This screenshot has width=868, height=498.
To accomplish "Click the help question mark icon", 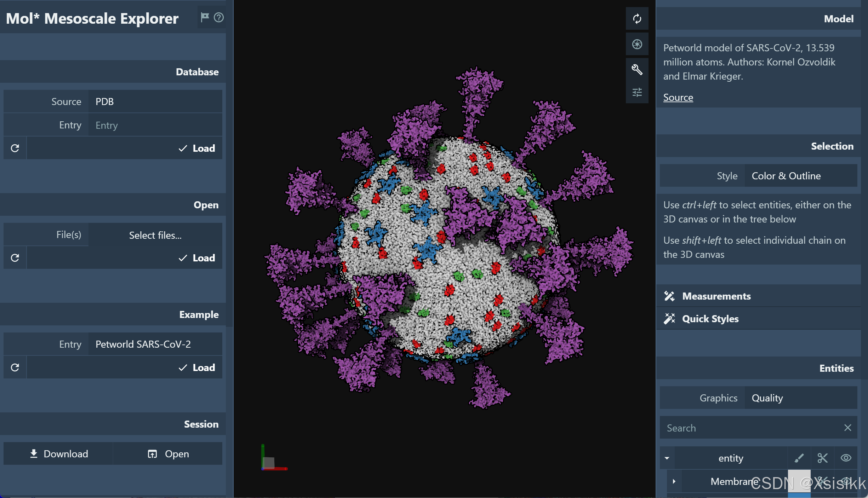I will pos(219,17).
